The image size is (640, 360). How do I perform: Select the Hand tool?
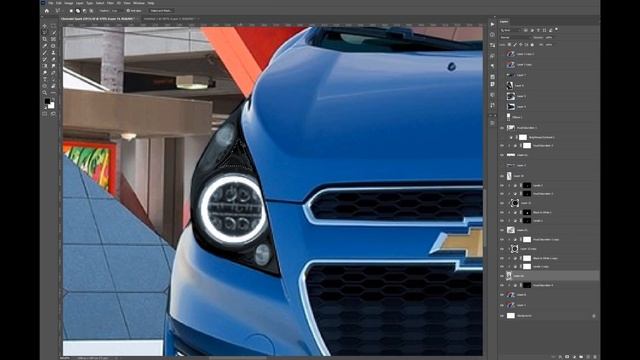click(53, 86)
